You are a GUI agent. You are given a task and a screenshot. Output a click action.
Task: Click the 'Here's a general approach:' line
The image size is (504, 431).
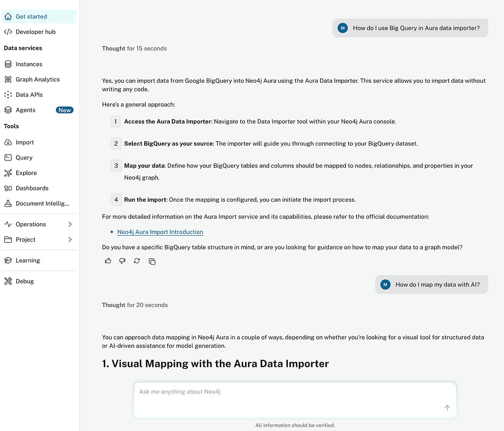point(138,104)
